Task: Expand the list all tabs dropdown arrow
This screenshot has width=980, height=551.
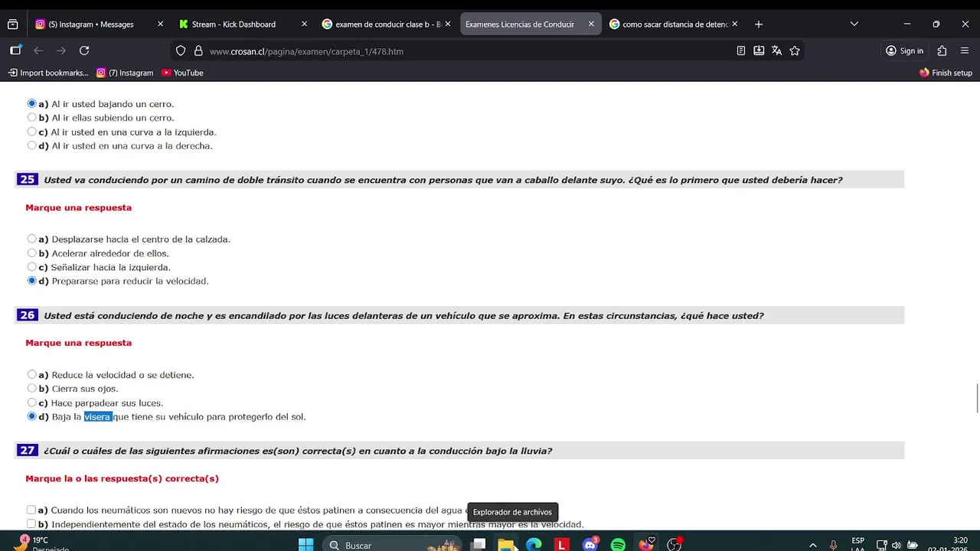Action: 854,24
